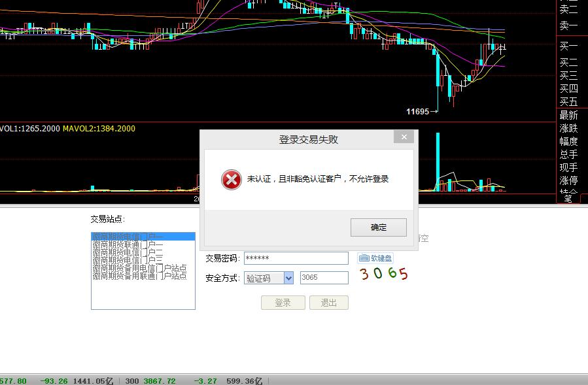Click the 涨跌 price change label
The width and height of the screenshot is (588, 385).
(568, 128)
